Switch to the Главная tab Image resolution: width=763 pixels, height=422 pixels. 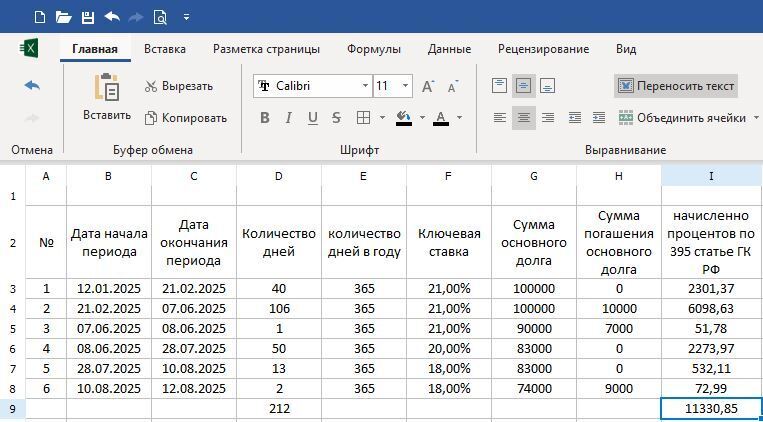point(95,49)
